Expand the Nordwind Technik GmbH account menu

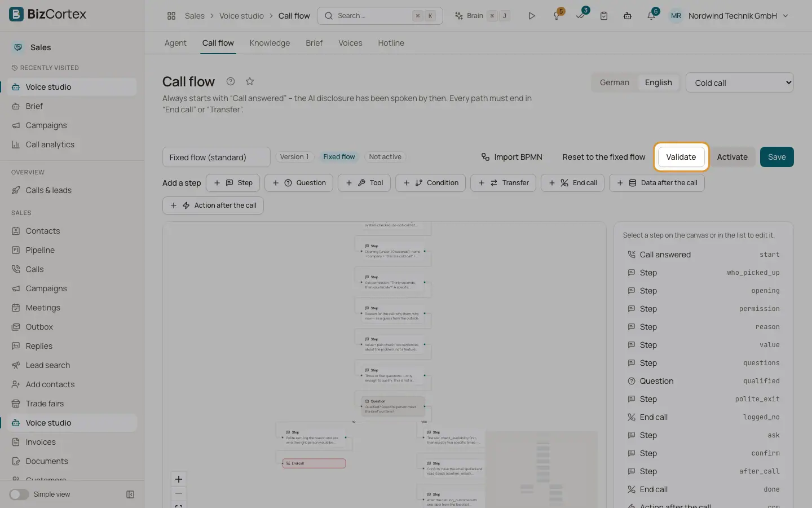(738, 16)
